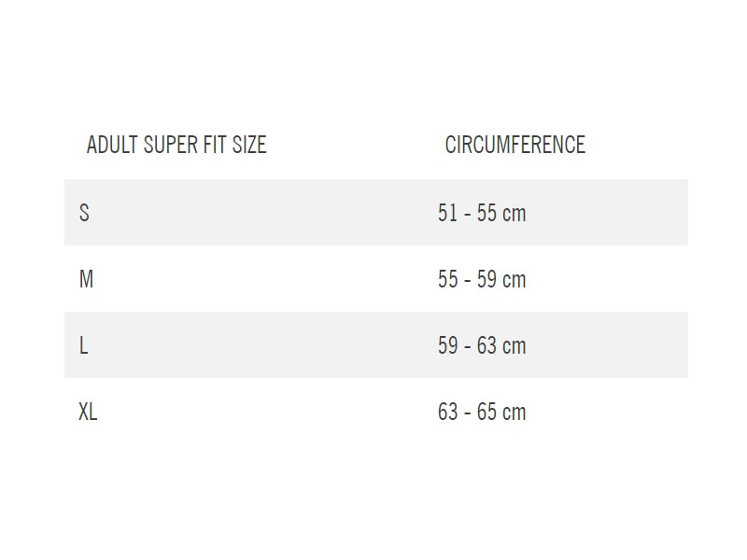
Task: Pick size XL label
Action: click(88, 412)
